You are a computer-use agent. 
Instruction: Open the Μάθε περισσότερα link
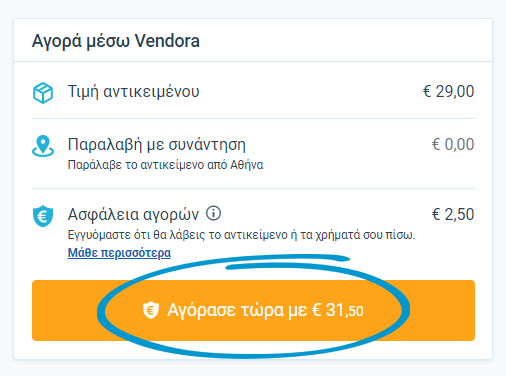pyautogui.click(x=119, y=253)
